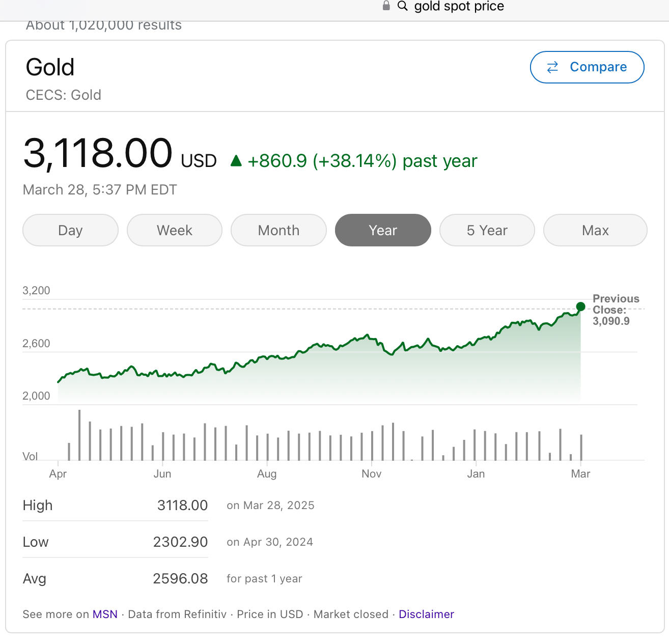
Task: Switch to the 5 Year view
Action: pyautogui.click(x=487, y=230)
